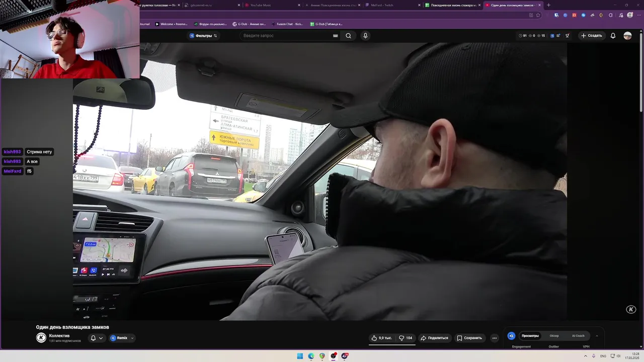
Task: Click the red square extension icon
Action: tap(575, 15)
